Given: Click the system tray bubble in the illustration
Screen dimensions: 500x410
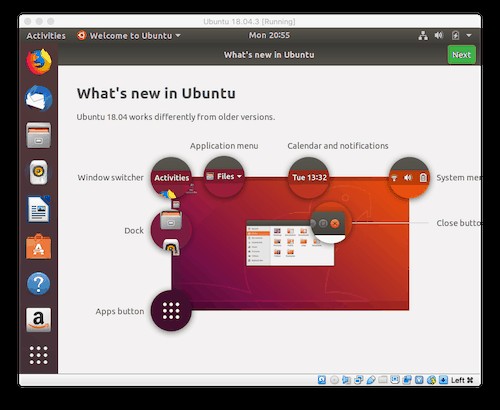Looking at the screenshot, I should coord(409,177).
